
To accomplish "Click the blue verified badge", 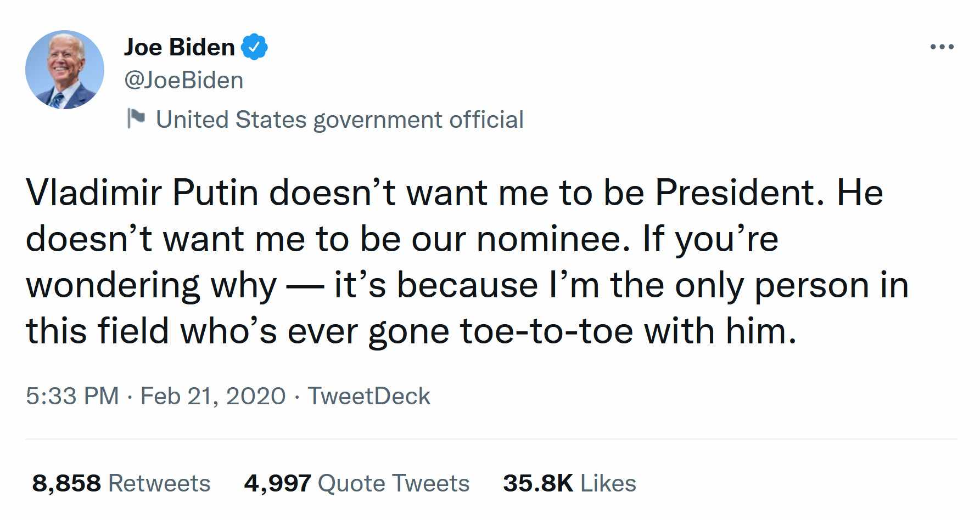I will pyautogui.click(x=254, y=47).
